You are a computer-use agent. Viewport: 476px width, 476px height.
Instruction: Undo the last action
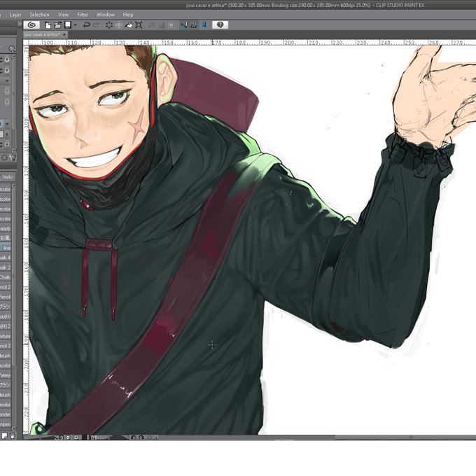[x=86, y=25]
